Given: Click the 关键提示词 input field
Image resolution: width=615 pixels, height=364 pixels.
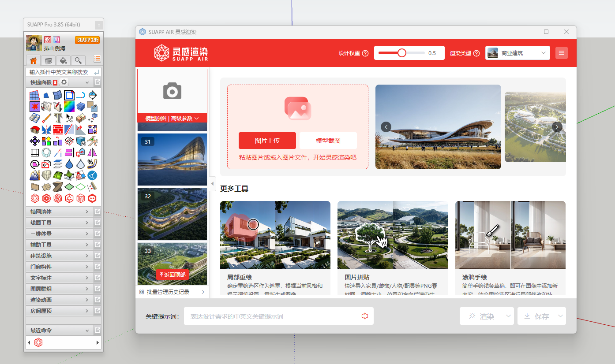Looking at the screenshot, I should (x=279, y=316).
